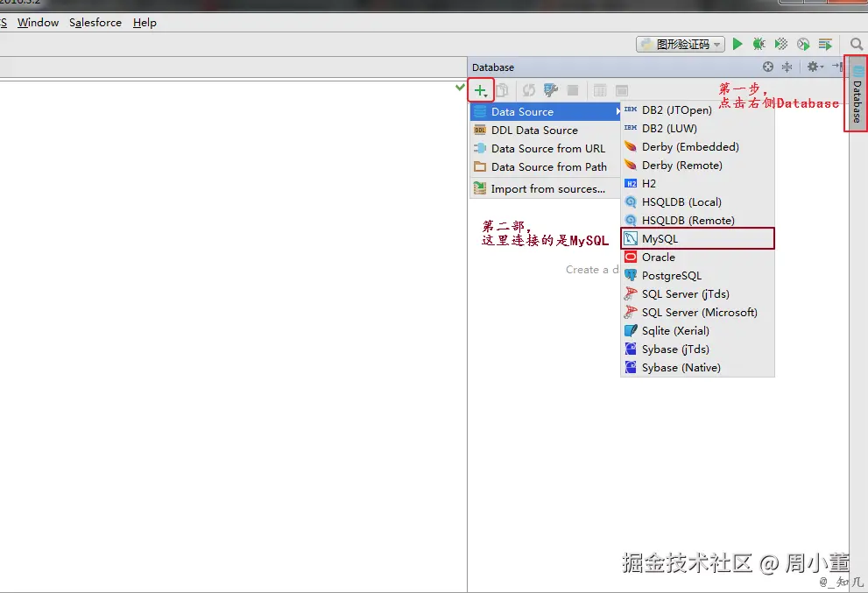Select Import from sources... item

pyautogui.click(x=546, y=189)
